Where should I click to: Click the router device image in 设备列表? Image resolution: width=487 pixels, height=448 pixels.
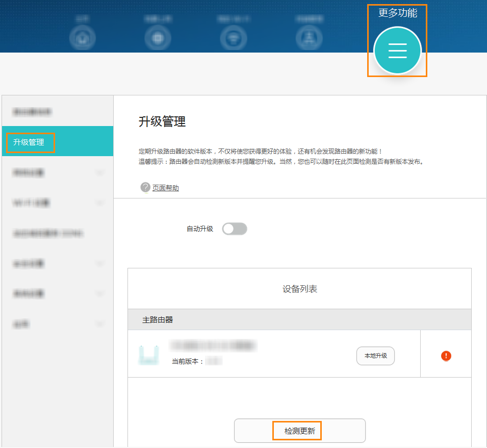coord(148,355)
